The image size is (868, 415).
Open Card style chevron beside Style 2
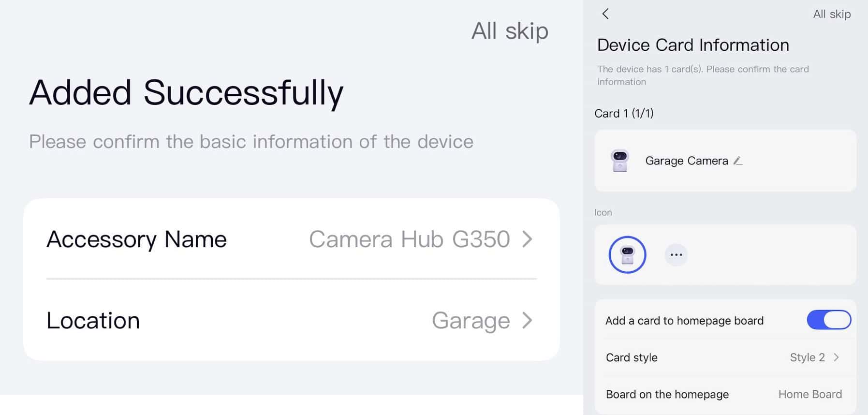click(x=836, y=357)
